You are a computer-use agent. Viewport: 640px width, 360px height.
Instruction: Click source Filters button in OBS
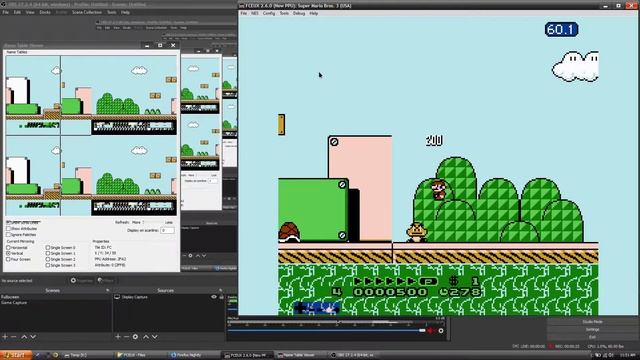tap(106, 280)
